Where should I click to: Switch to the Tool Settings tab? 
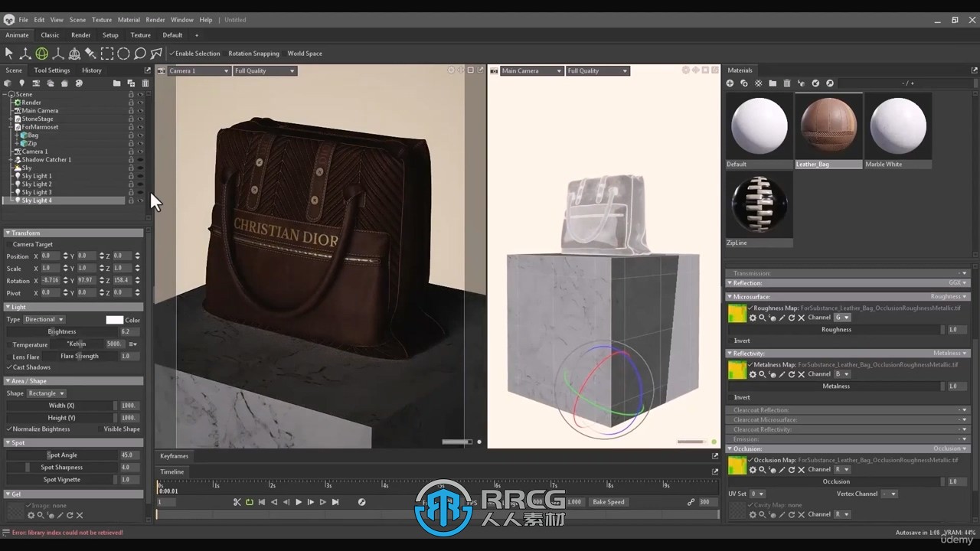coord(52,70)
